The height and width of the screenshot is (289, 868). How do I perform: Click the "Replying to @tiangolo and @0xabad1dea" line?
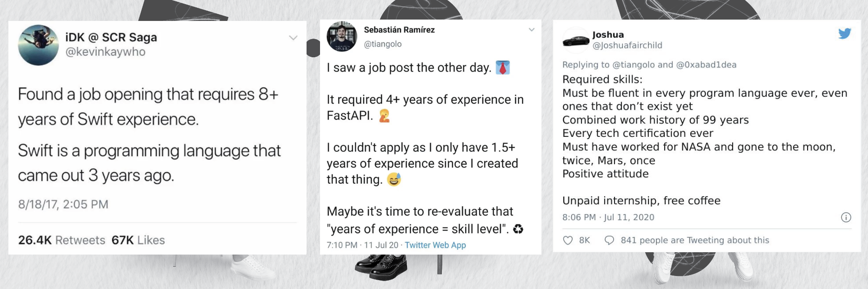click(x=649, y=65)
